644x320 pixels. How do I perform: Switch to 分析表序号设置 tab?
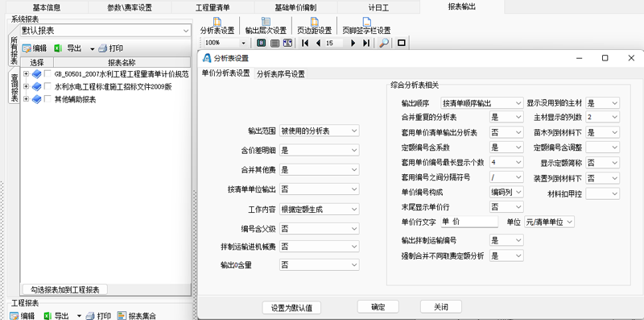(281, 74)
